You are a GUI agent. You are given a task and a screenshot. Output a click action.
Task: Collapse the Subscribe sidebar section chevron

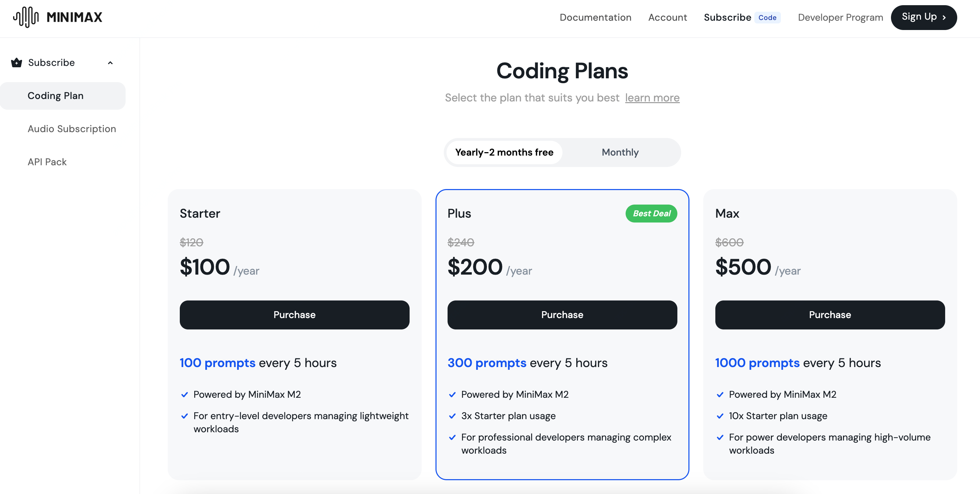coord(110,63)
